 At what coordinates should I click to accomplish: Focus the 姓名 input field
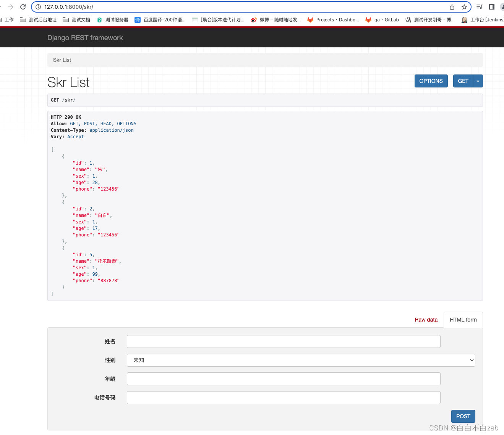(284, 341)
